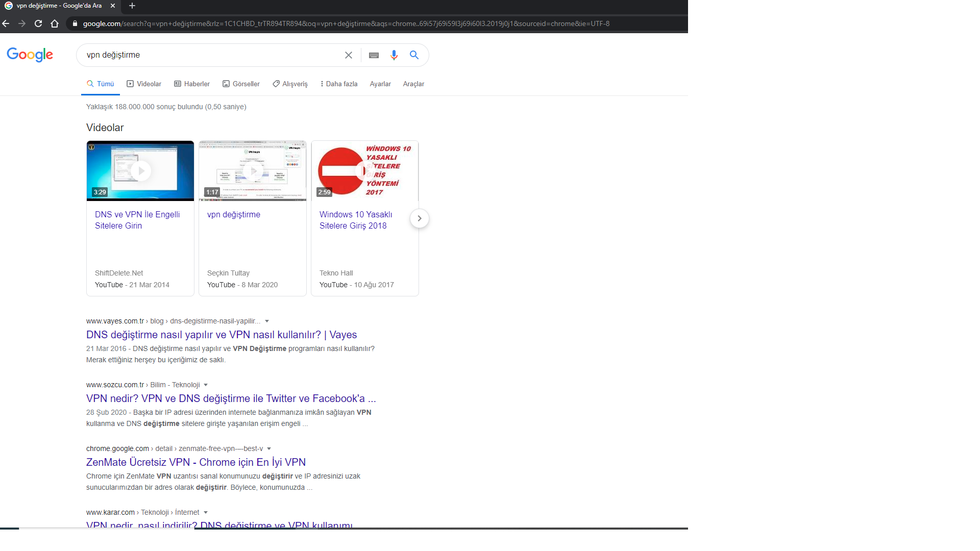
Task: Go to the home page icon
Action: (55, 23)
